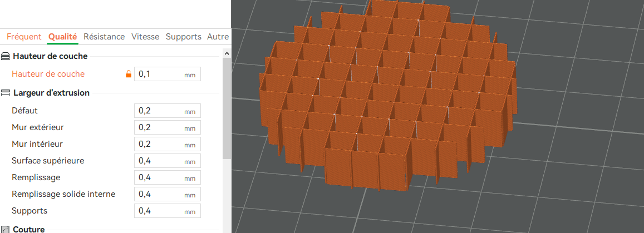Click the Largeur d'extrusion section header
The image size is (644, 233).
pyautogui.click(x=51, y=93)
